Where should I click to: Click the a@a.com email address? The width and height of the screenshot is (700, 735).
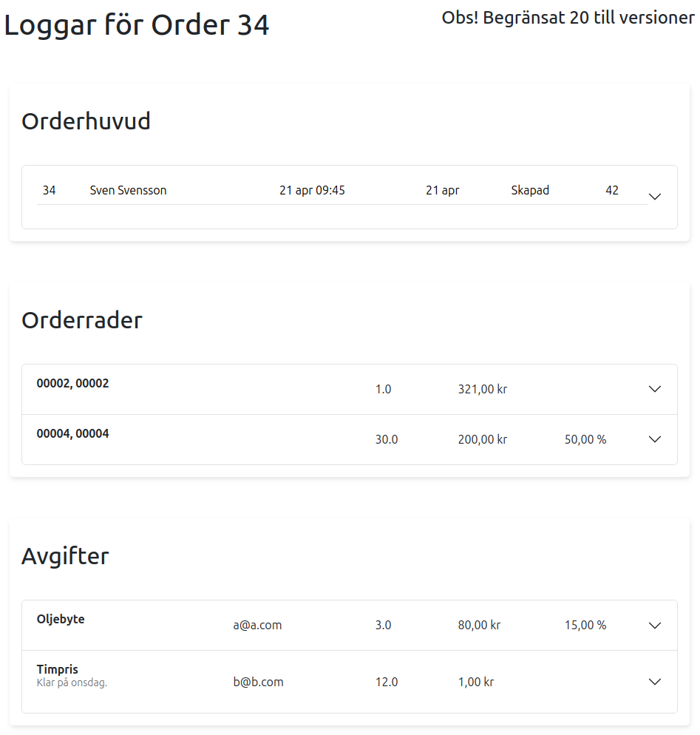257,625
